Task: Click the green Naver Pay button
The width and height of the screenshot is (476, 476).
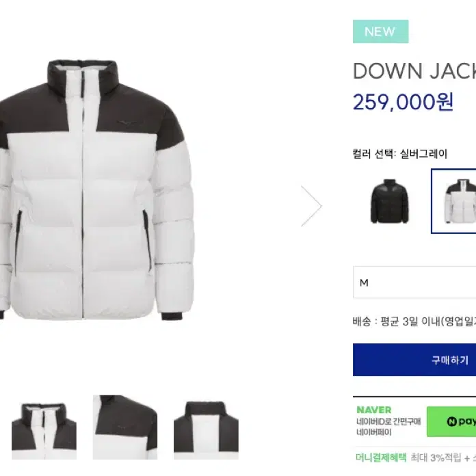Action: point(451,422)
